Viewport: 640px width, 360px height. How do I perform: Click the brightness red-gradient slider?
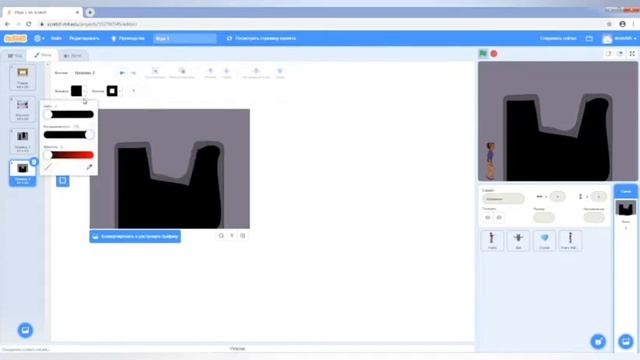pos(69,155)
